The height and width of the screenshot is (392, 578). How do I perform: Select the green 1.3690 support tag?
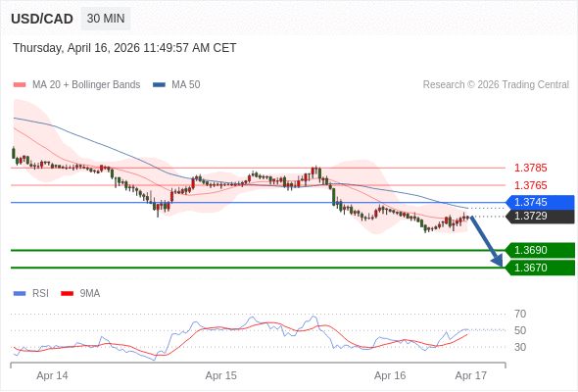[x=540, y=250]
